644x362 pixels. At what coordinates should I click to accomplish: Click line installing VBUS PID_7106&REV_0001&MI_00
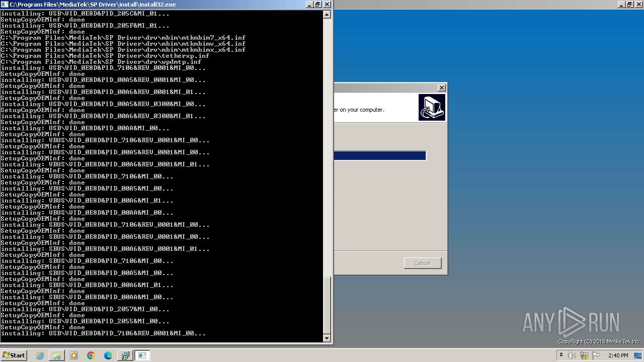(x=105, y=140)
